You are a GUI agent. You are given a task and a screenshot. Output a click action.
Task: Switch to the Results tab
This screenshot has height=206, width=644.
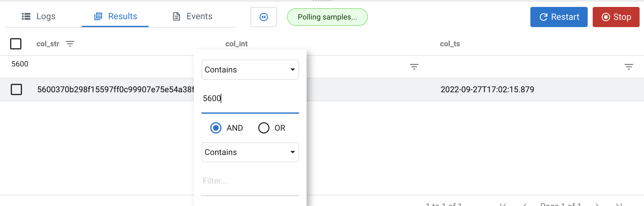115,16
